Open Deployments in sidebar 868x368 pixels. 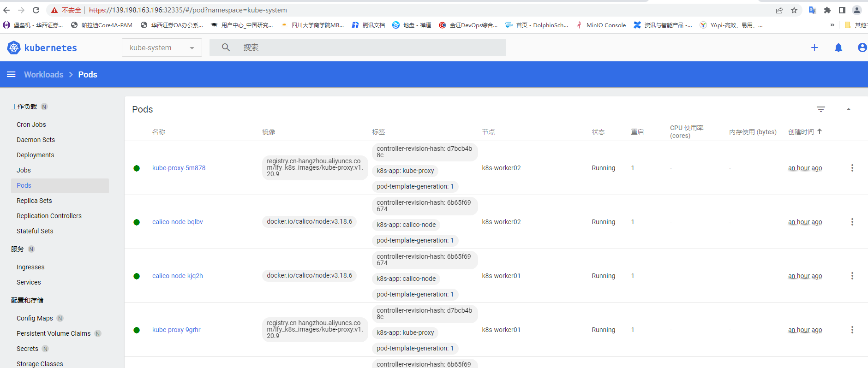click(x=36, y=155)
